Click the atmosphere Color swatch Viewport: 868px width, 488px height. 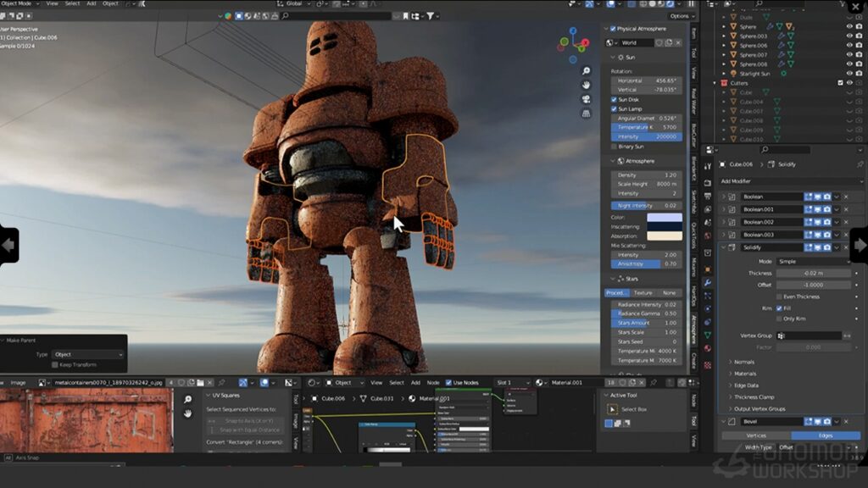(x=665, y=218)
